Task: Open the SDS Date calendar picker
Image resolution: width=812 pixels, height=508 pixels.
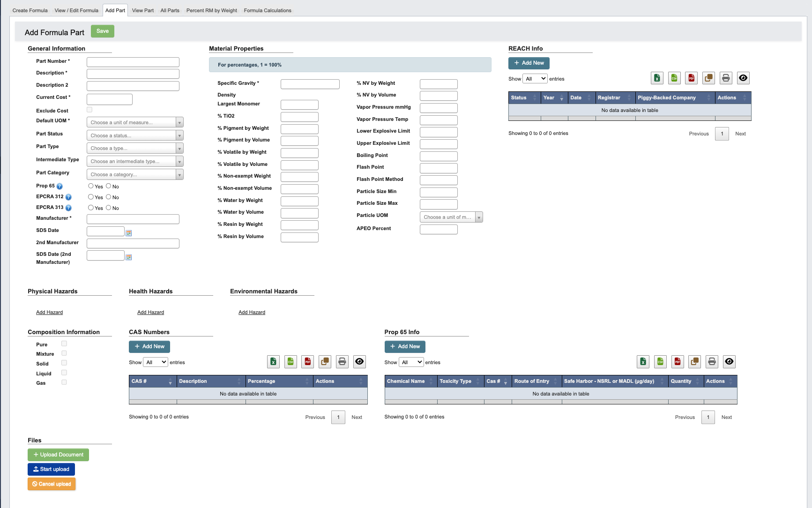Action: pos(129,233)
